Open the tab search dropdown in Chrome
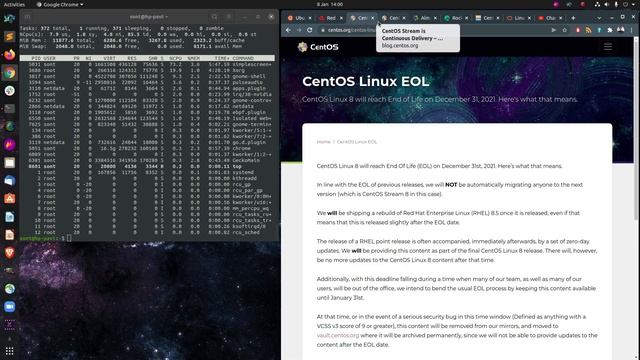The width and height of the screenshot is (640, 360). click(599, 18)
